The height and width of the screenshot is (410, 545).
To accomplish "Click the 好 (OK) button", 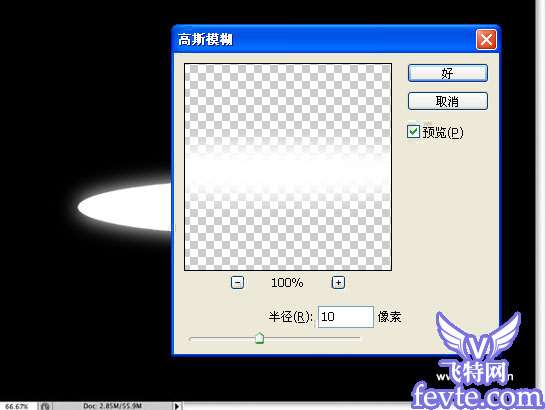I will tap(448, 73).
